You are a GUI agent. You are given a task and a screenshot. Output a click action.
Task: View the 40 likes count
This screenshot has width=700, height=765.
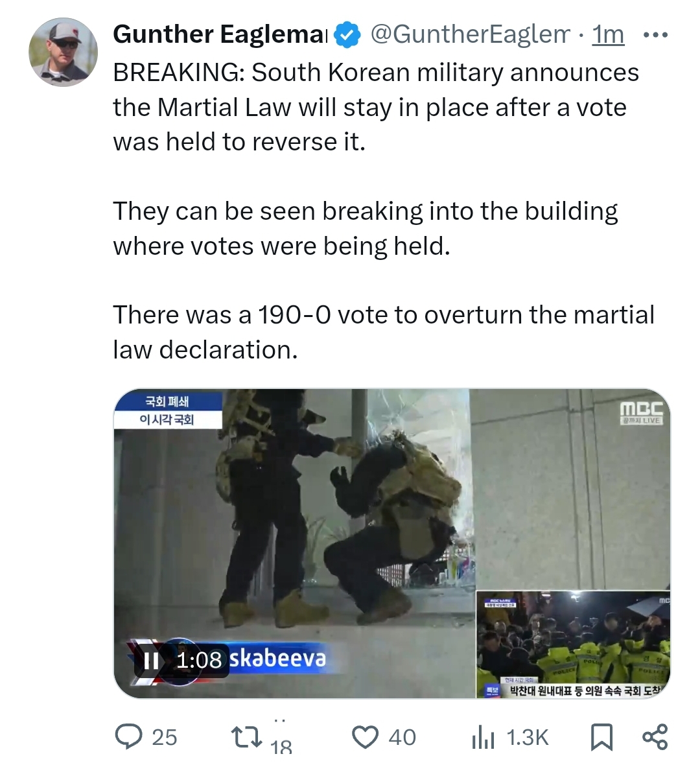(x=402, y=737)
